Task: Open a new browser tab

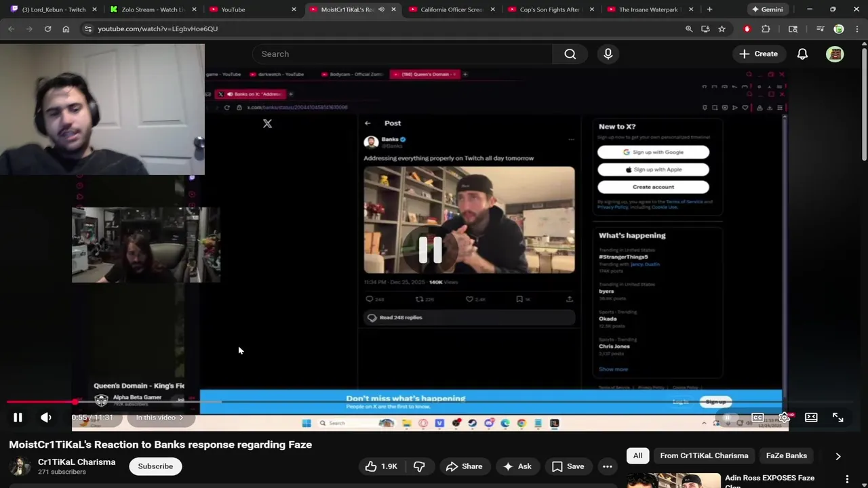Action: pyautogui.click(x=709, y=9)
